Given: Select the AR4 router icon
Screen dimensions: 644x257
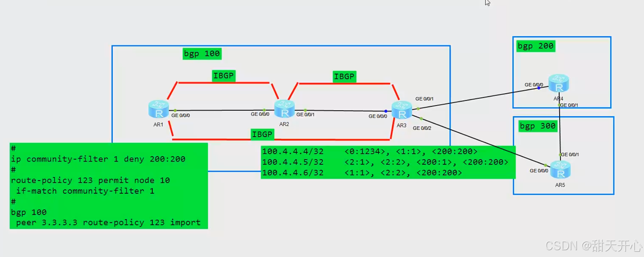Looking at the screenshot, I should point(559,83).
